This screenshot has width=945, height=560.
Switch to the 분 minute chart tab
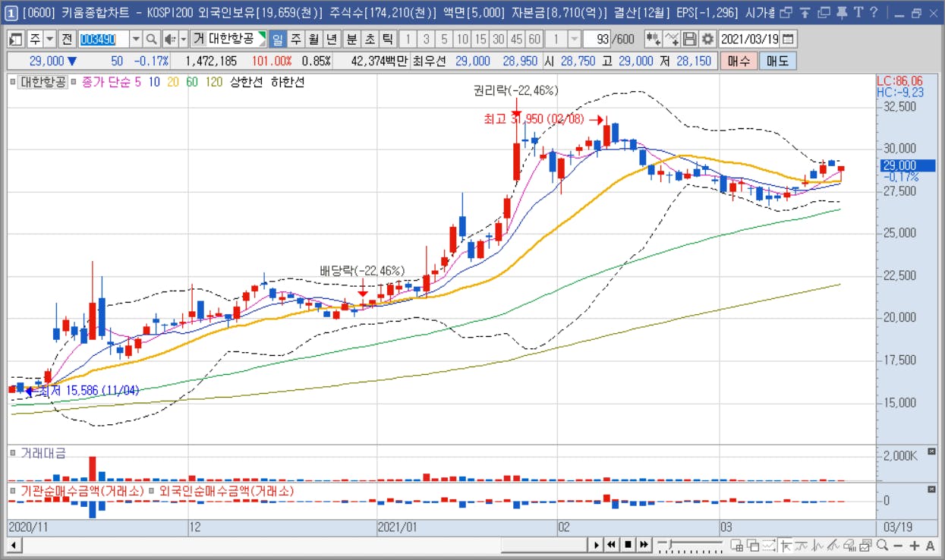(351, 39)
